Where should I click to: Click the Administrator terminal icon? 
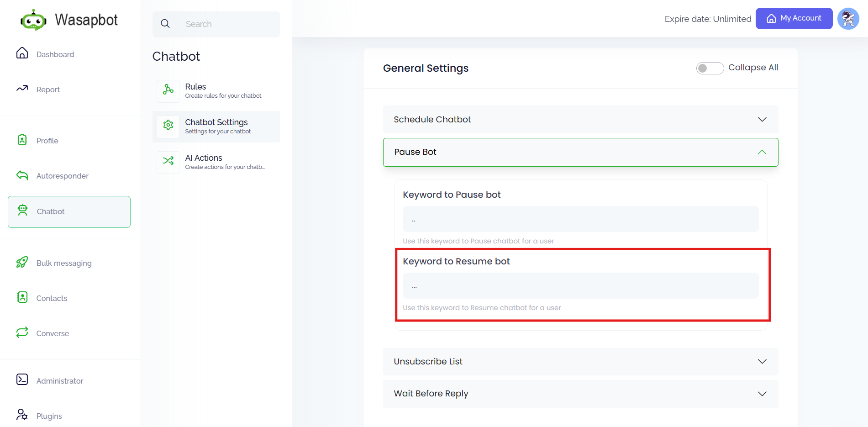pos(22,380)
